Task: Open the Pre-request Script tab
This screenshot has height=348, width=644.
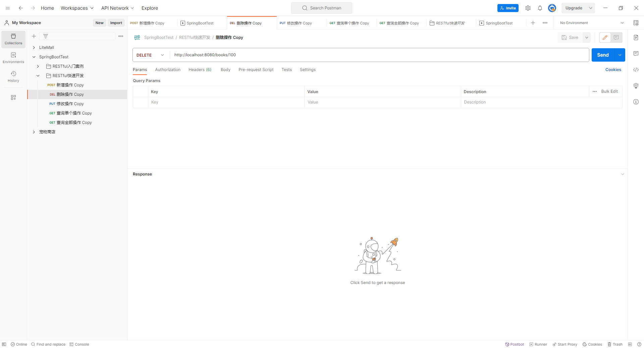Action: coord(256,70)
